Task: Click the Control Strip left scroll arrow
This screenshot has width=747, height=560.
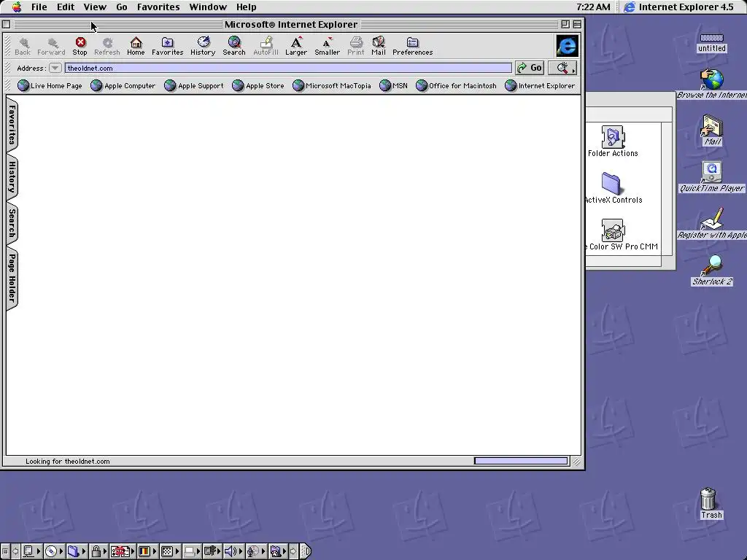Action: pyautogui.click(x=16, y=551)
